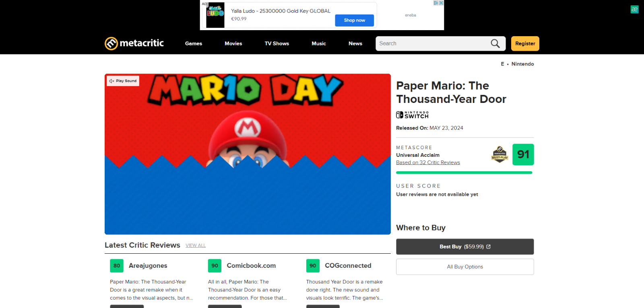644x308 pixels.
Task: Click the Nintendo Switch platform logo
Action: pyautogui.click(x=412, y=115)
